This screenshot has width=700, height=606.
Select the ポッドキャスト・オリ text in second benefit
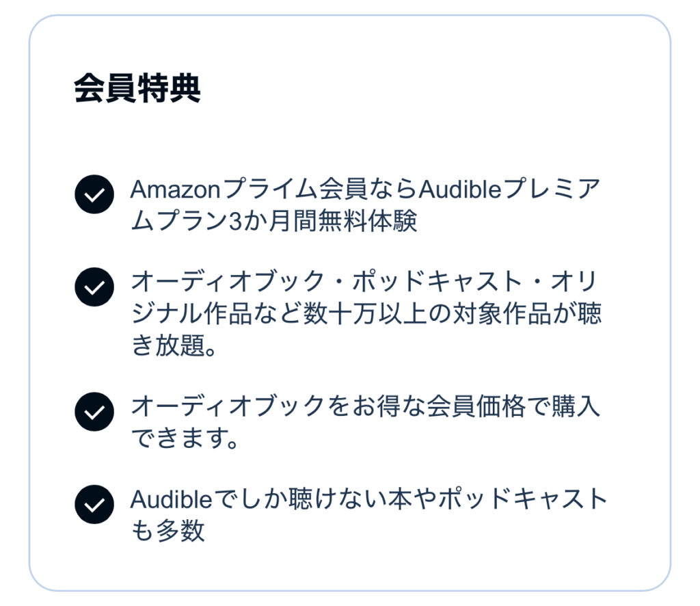click(x=476, y=282)
